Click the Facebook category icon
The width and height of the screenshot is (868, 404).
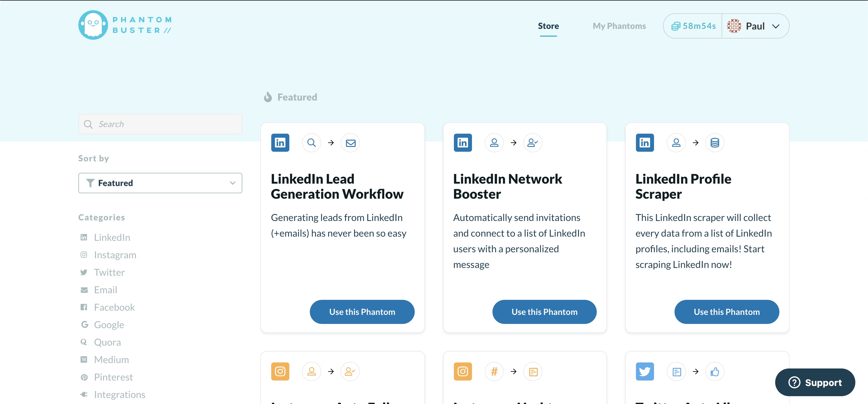click(84, 307)
